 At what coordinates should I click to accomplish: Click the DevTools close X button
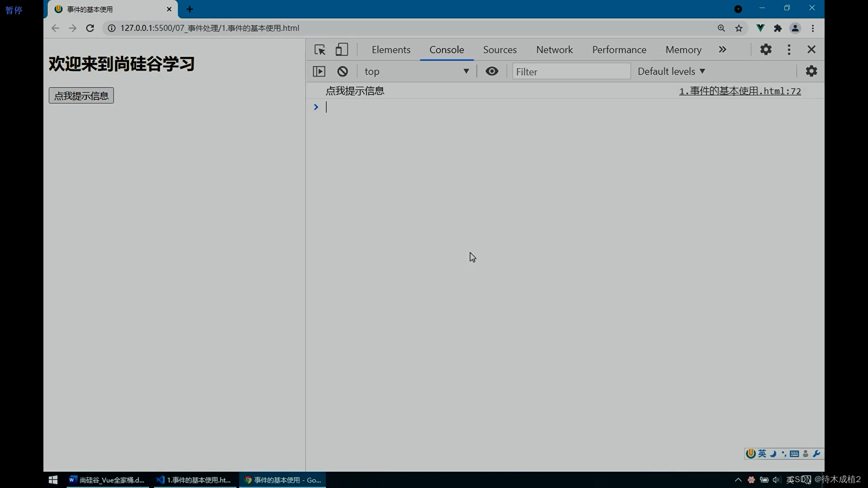pyautogui.click(x=811, y=49)
